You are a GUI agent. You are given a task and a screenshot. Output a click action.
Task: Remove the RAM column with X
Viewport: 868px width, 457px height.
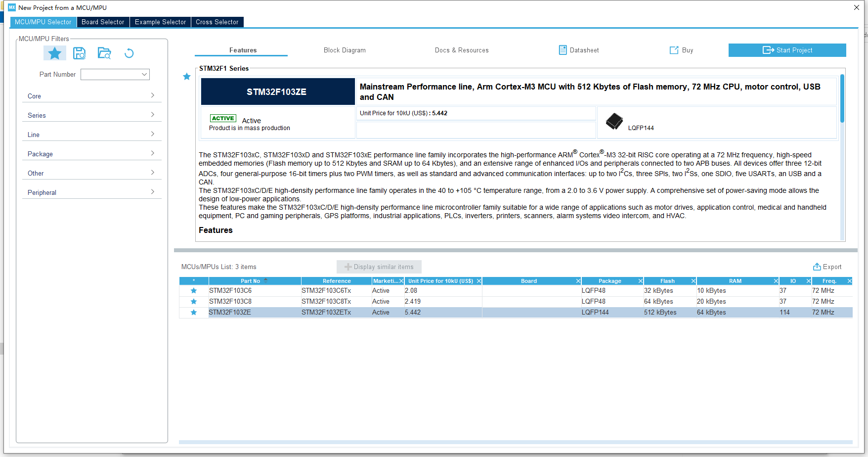776,281
